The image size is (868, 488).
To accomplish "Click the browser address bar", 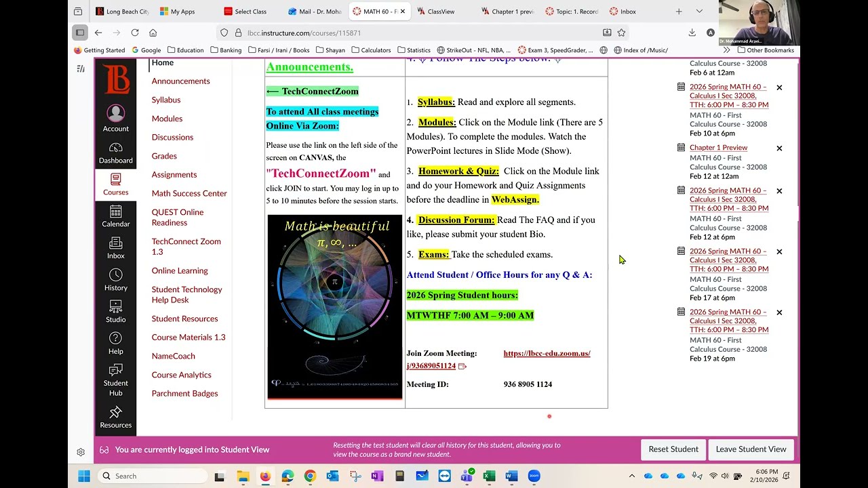I will click(420, 33).
